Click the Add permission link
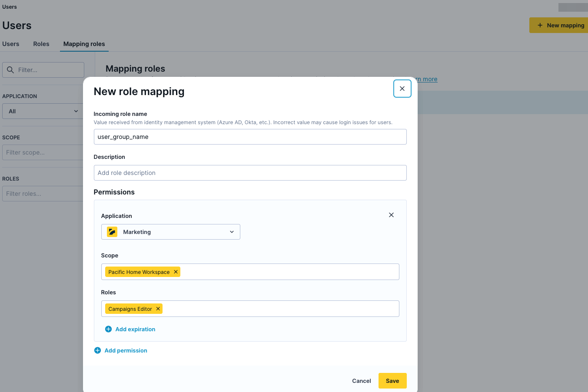Image resolution: width=588 pixels, height=392 pixels. [x=126, y=350]
